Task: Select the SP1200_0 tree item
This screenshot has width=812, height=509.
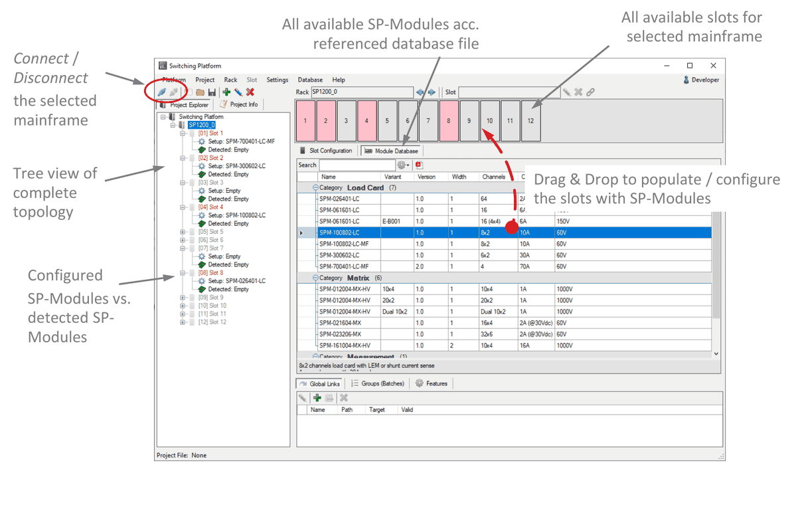Action: pos(201,125)
